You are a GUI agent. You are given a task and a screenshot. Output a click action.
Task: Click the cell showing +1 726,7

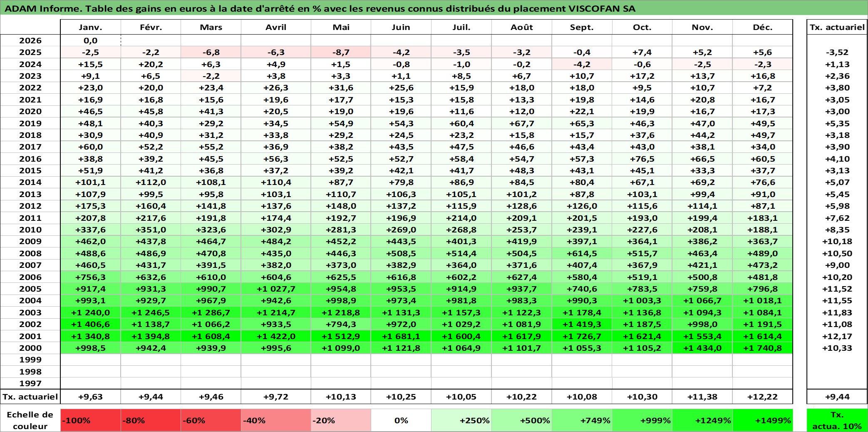point(582,336)
